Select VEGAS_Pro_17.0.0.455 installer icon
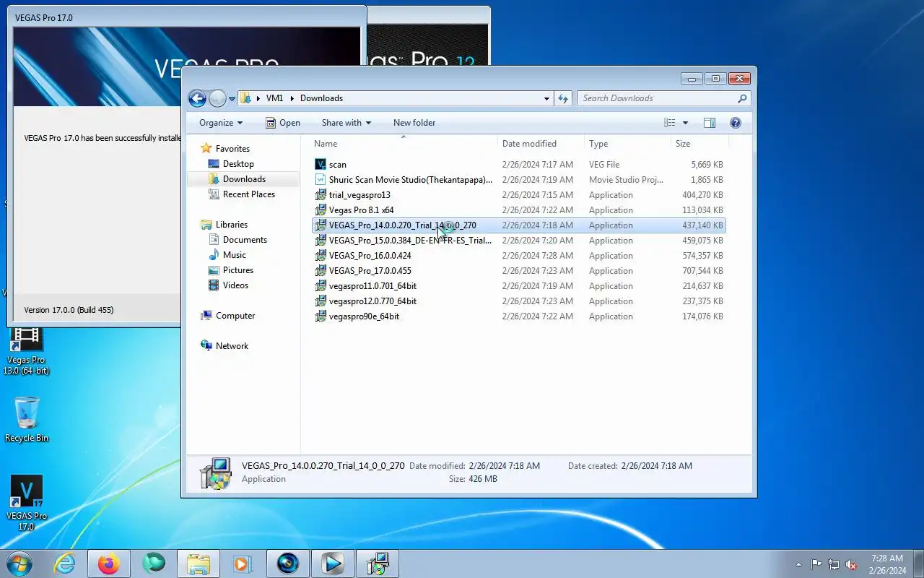The image size is (924, 578). (x=321, y=271)
